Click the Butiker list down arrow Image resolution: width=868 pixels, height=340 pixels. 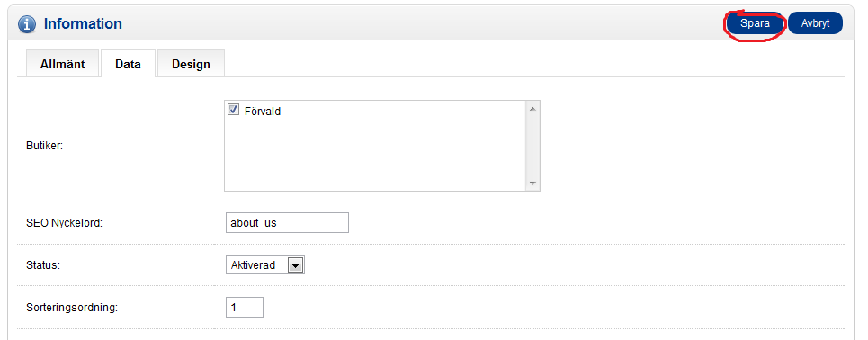tap(532, 183)
